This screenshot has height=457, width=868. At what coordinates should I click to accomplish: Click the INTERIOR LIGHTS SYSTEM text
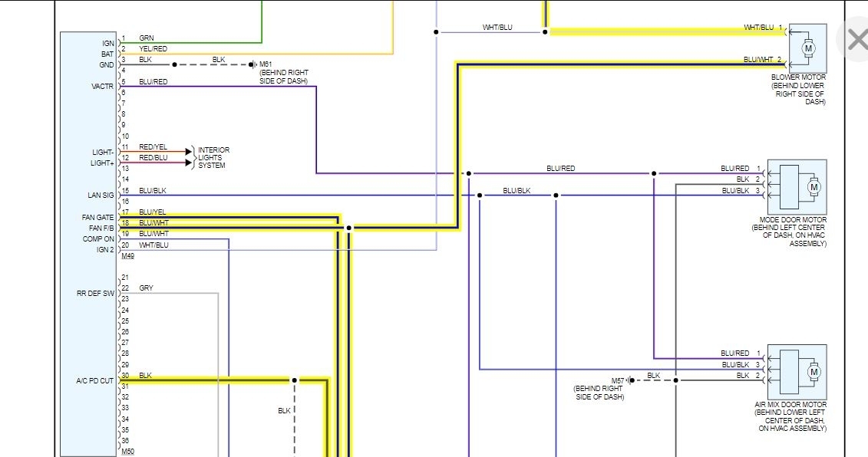(213, 158)
